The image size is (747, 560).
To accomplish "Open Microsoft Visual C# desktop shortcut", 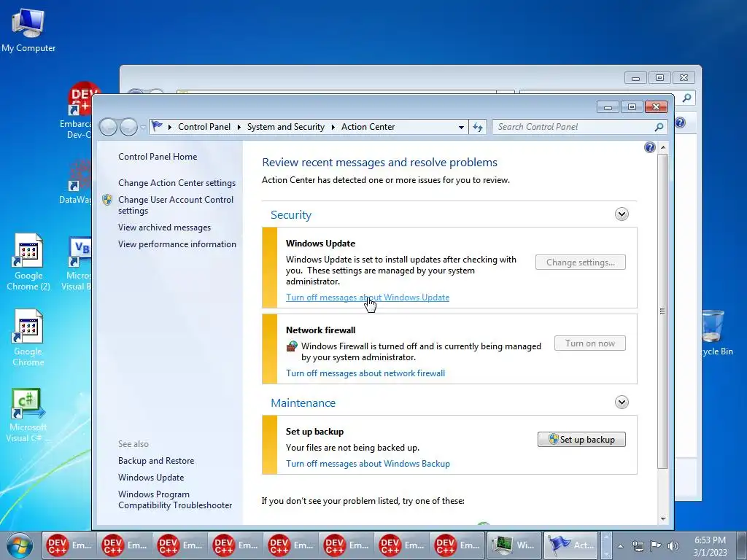I will point(28,415).
